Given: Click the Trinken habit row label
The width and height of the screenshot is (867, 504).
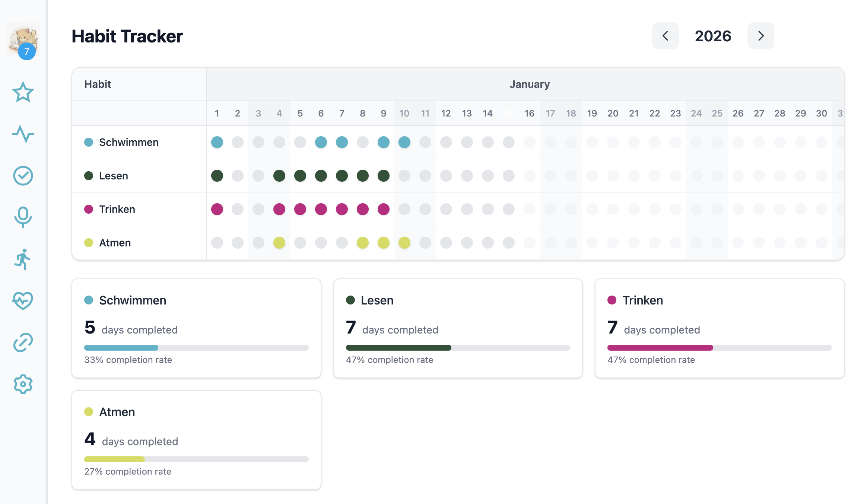Looking at the screenshot, I should click(117, 209).
